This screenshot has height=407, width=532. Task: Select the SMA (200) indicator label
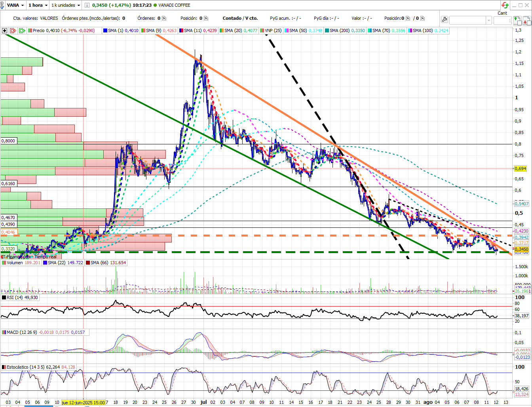coord(340,30)
